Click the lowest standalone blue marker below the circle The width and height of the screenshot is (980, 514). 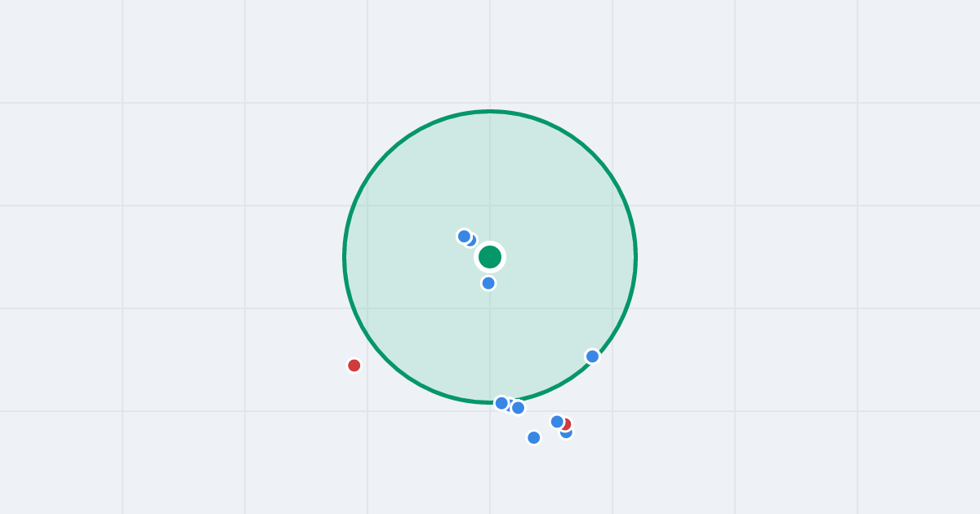534,438
